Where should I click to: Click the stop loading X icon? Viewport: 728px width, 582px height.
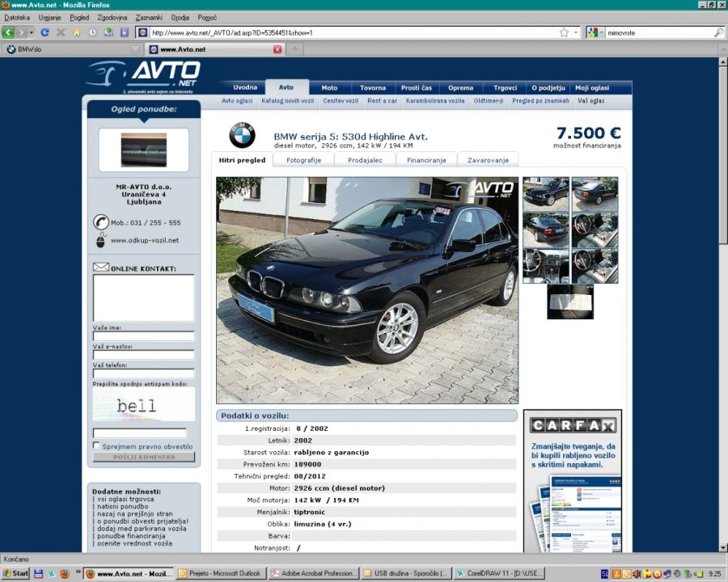pos(61,32)
